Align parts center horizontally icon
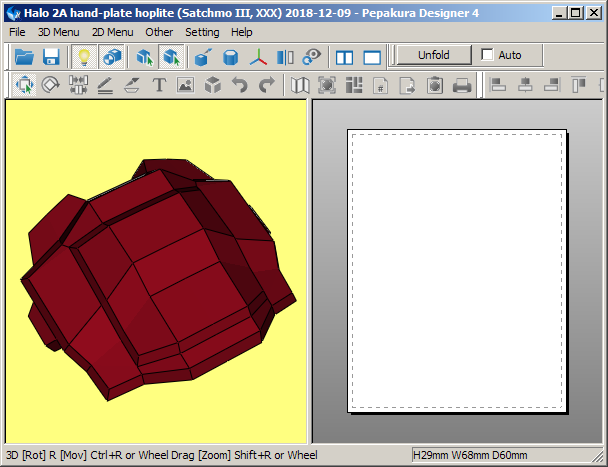Viewport: 608px width, 467px height. [525, 85]
